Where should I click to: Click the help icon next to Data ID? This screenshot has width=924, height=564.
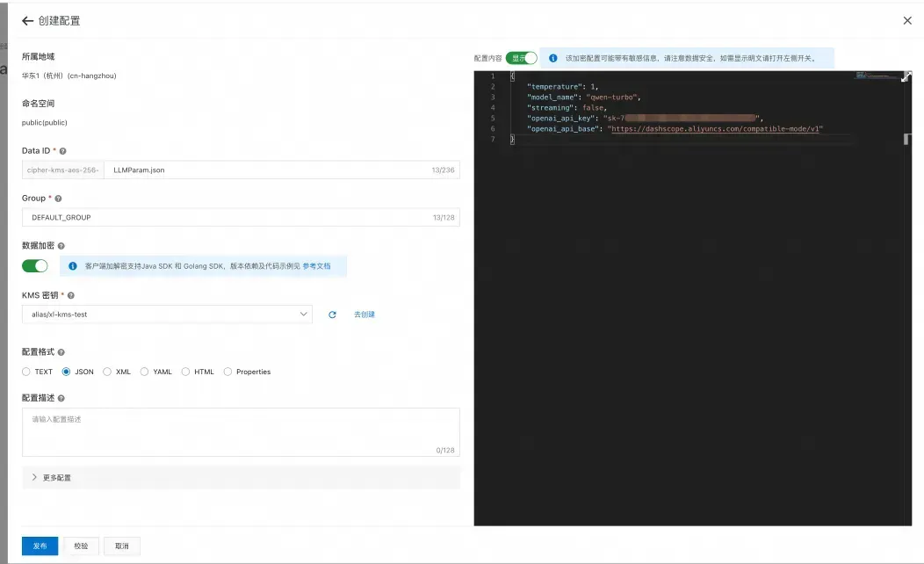coord(62,151)
